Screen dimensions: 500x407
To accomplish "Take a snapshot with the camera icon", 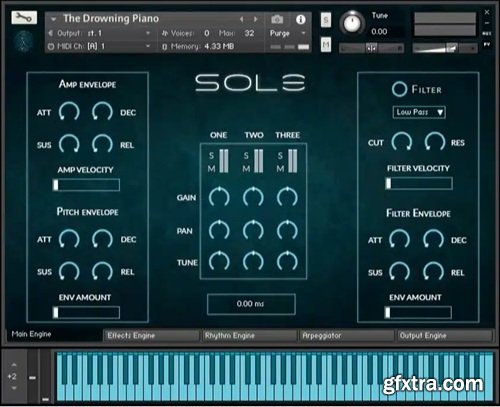I will coord(277,19).
